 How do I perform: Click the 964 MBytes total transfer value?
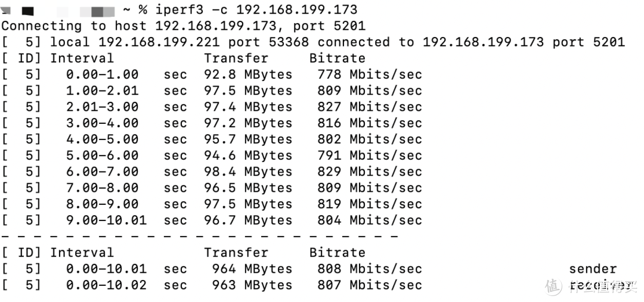click(252, 269)
